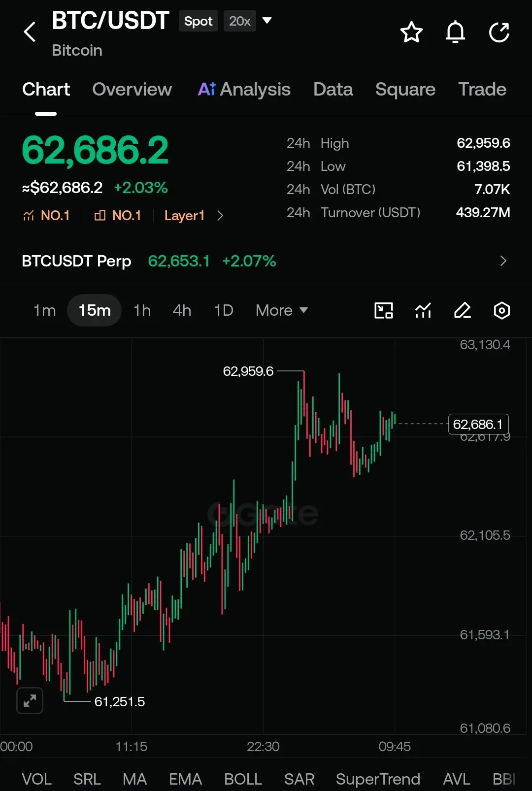Switch to the Data tab
Viewport: 532px width, 791px height.
pyautogui.click(x=333, y=89)
